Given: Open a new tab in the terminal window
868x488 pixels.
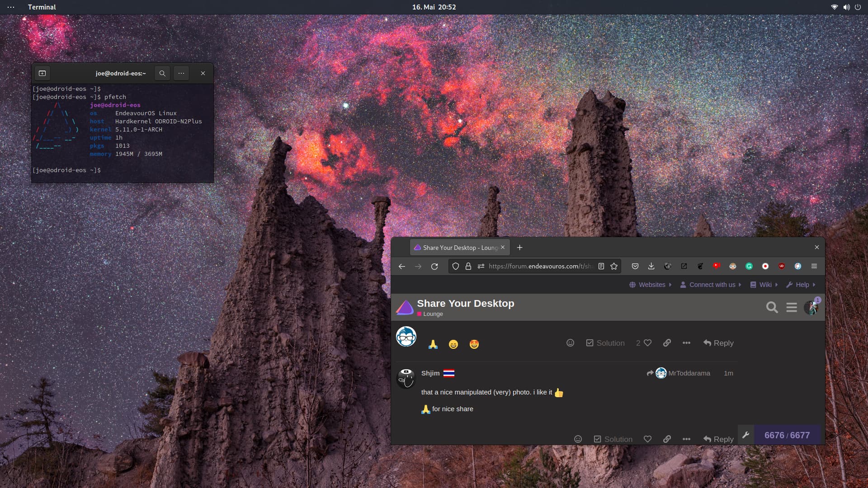Looking at the screenshot, I should tap(42, 73).
